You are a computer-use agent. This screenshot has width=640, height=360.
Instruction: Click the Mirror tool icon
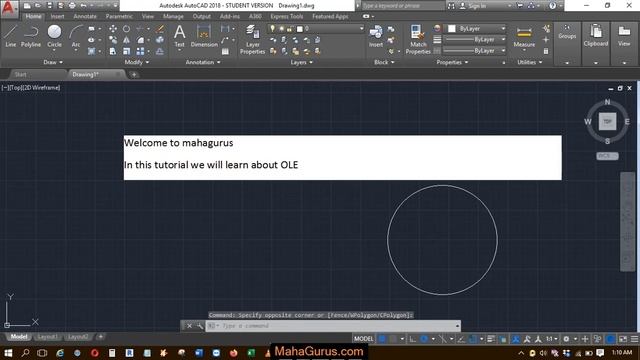pyautogui.click(x=127, y=40)
